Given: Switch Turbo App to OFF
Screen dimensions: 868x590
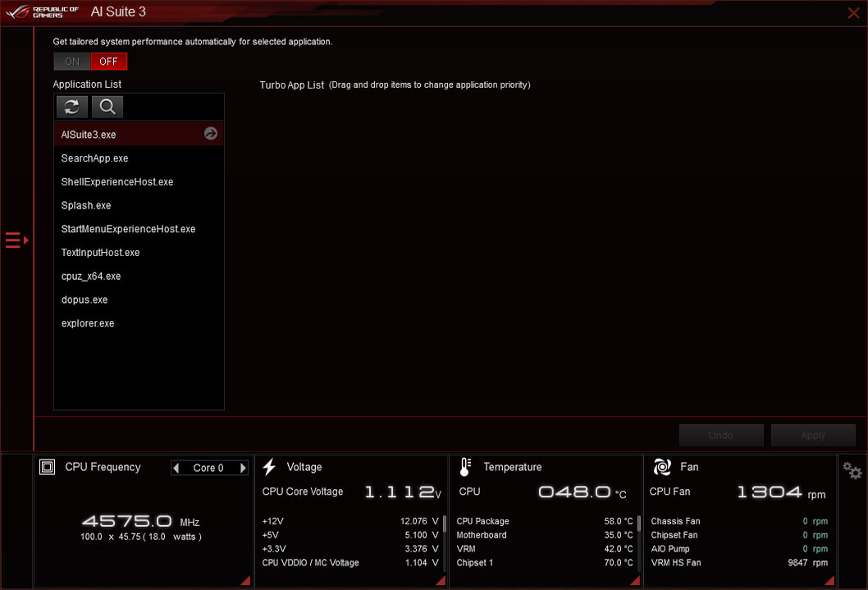Looking at the screenshot, I should [x=108, y=62].
